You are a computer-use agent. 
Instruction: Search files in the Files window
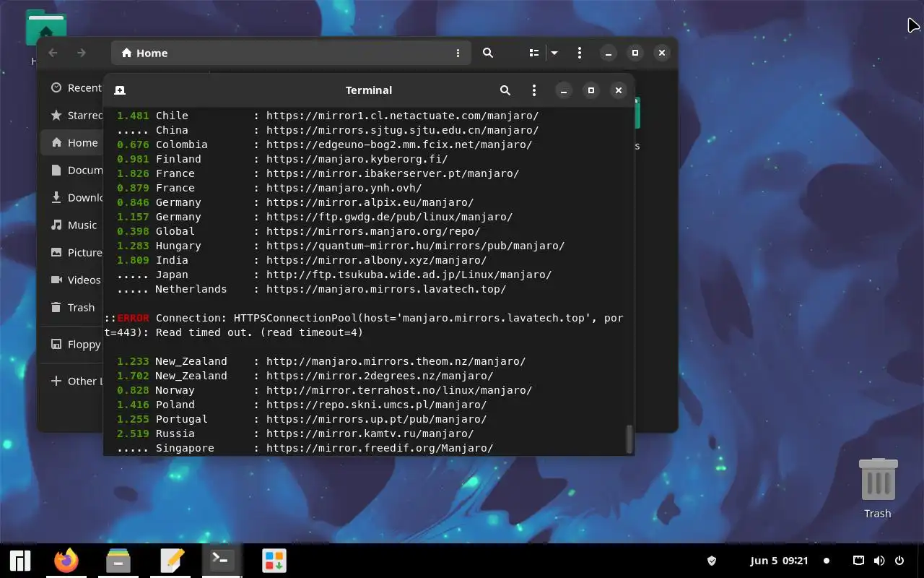click(x=488, y=53)
